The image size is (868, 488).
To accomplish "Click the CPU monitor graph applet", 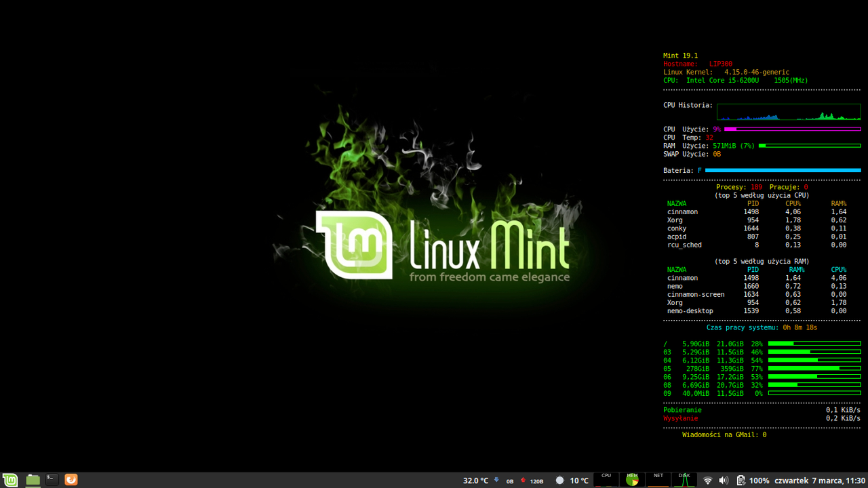I will [606, 480].
